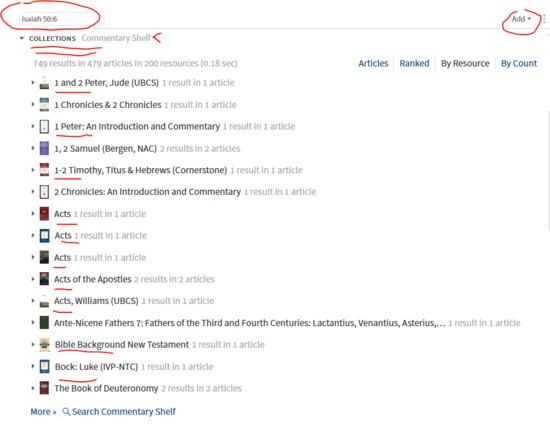The image size is (550, 425).
Task: Click the Bible Background New Testament cover icon
Action: point(44,345)
